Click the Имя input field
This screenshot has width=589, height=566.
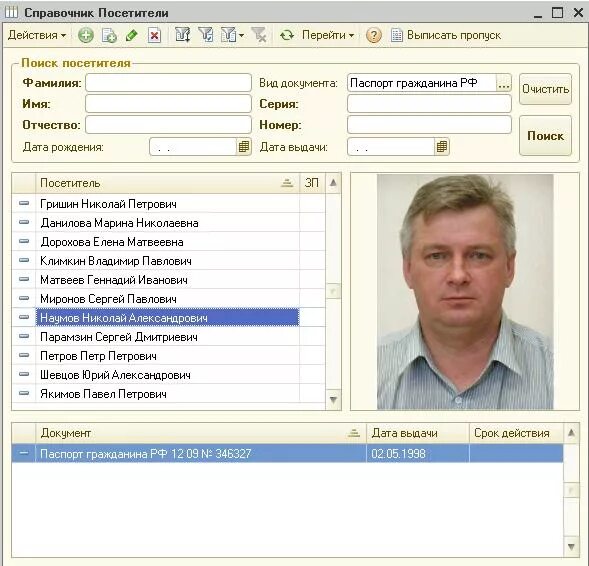click(x=168, y=104)
